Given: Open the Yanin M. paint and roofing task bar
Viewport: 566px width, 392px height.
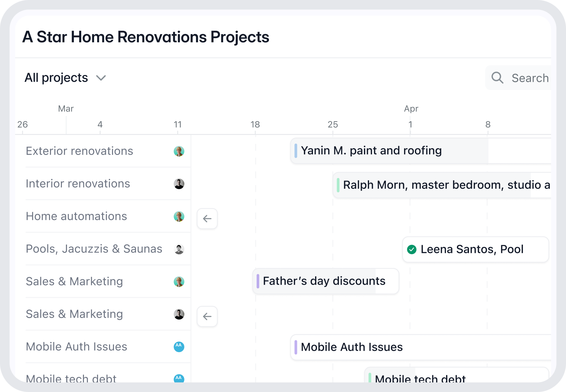Looking at the screenshot, I should 371,150.
